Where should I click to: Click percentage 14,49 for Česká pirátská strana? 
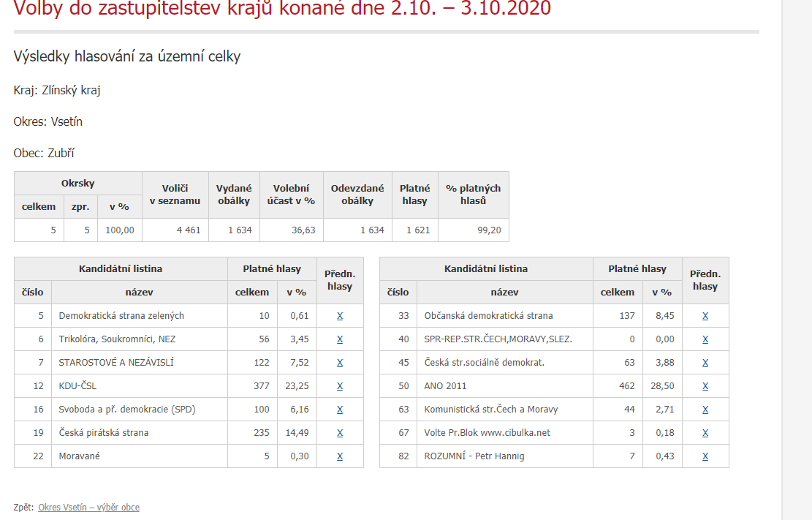[x=297, y=432]
